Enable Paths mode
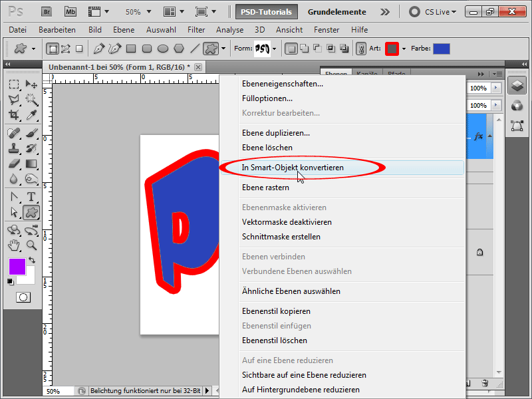 65,49
